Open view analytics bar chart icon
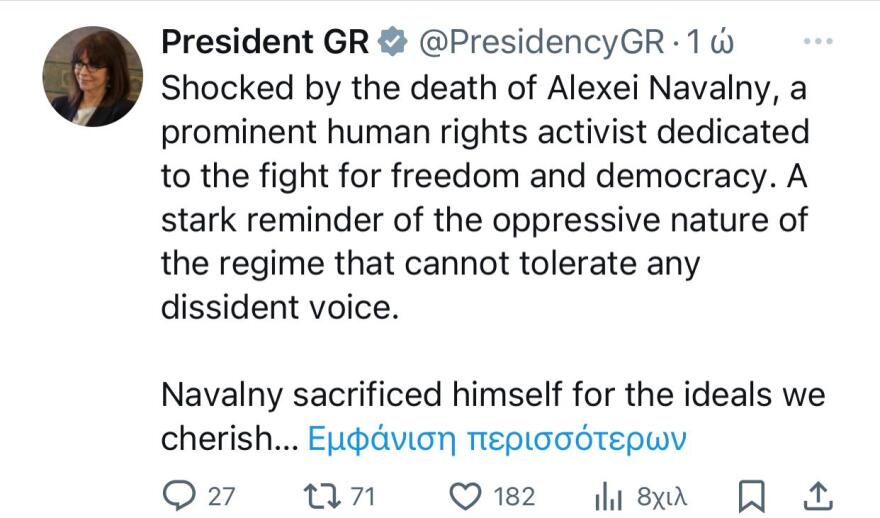 [x=609, y=496]
